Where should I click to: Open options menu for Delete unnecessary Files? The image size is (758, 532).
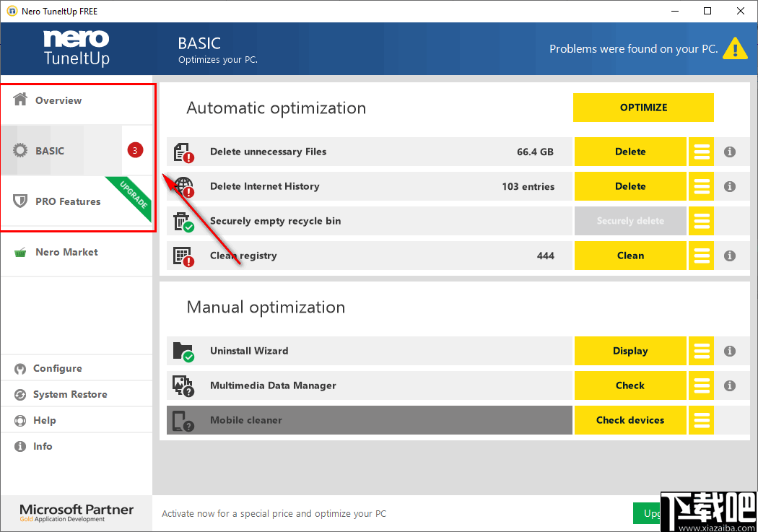pyautogui.click(x=701, y=152)
